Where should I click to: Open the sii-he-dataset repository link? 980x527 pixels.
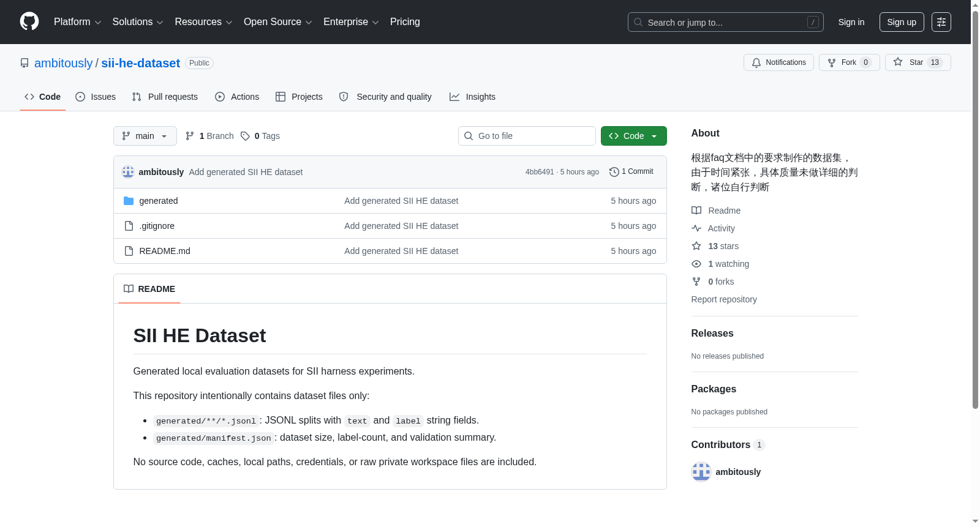pyautogui.click(x=141, y=63)
